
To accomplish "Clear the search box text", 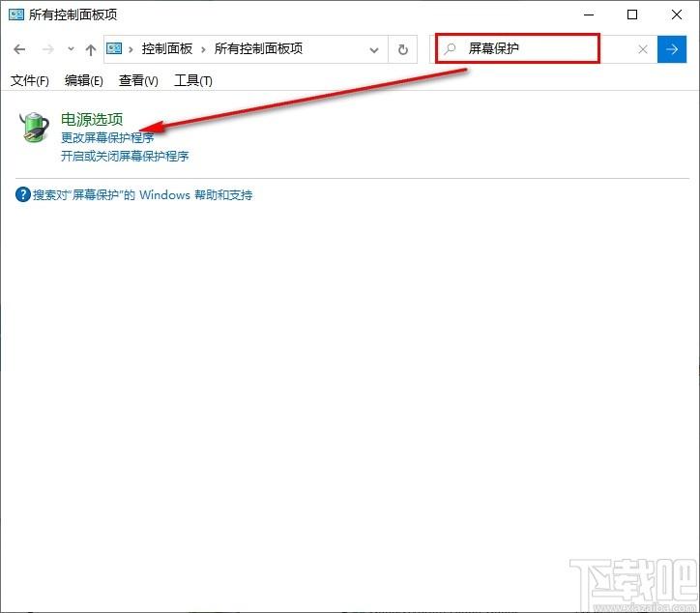I will click(x=642, y=49).
